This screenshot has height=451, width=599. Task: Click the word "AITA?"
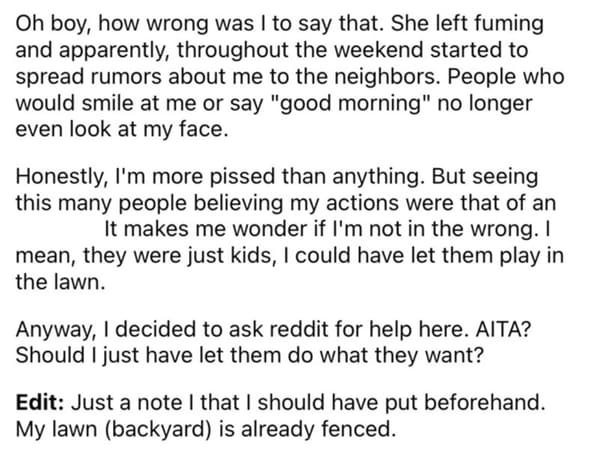pyautogui.click(x=502, y=329)
